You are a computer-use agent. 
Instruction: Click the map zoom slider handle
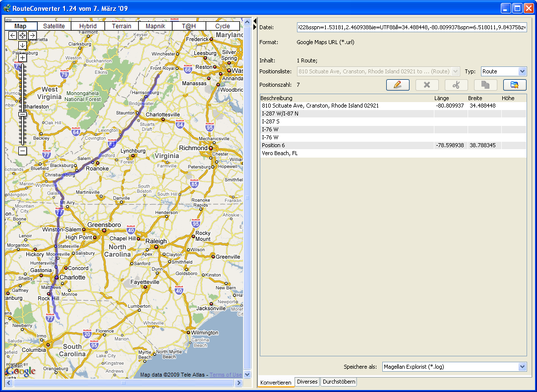[22, 114]
